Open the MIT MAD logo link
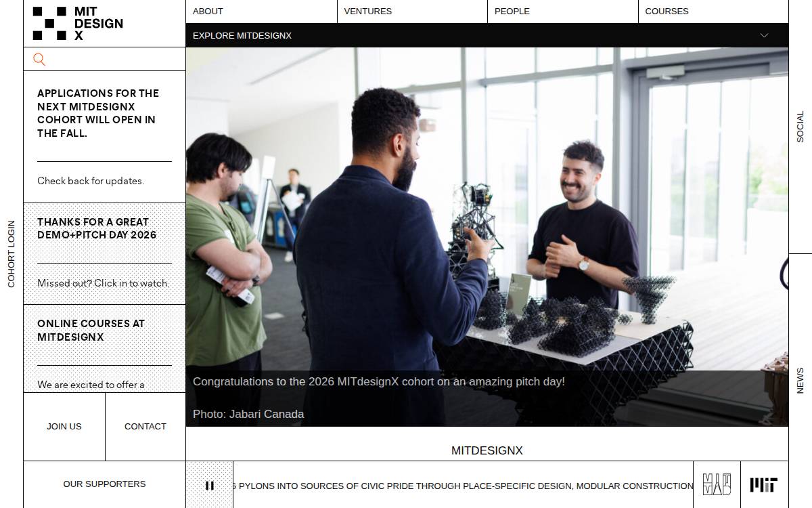 (x=717, y=485)
